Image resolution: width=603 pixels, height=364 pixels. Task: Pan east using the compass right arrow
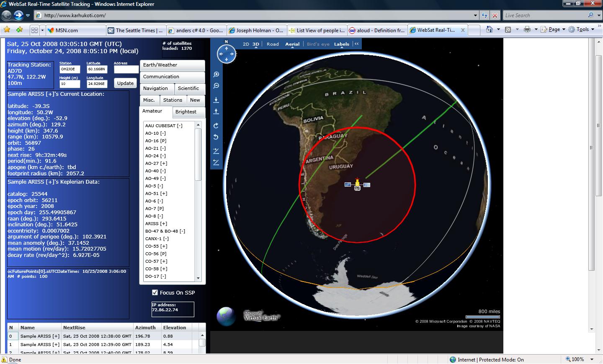232,54
